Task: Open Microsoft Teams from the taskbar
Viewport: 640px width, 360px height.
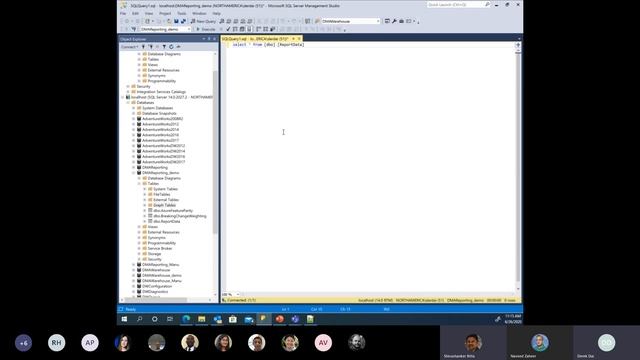Action: [295, 319]
